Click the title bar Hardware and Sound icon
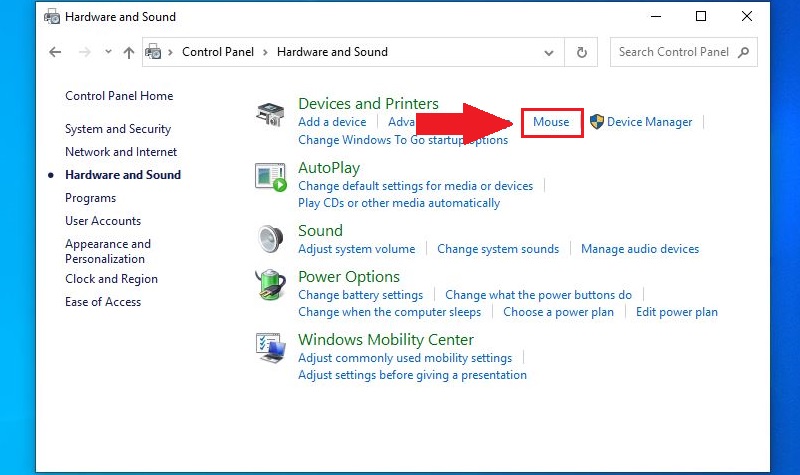This screenshot has width=800, height=475. coord(52,17)
